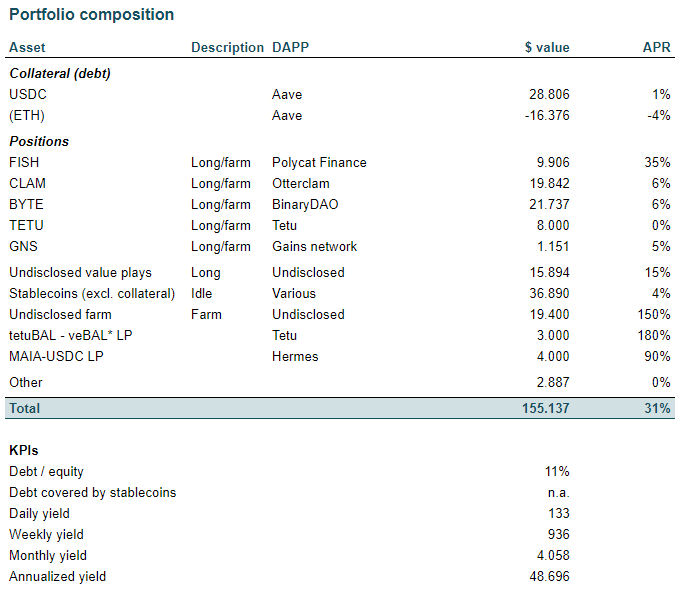
Task: Click the CLAM asset label
Action: [x=27, y=184]
